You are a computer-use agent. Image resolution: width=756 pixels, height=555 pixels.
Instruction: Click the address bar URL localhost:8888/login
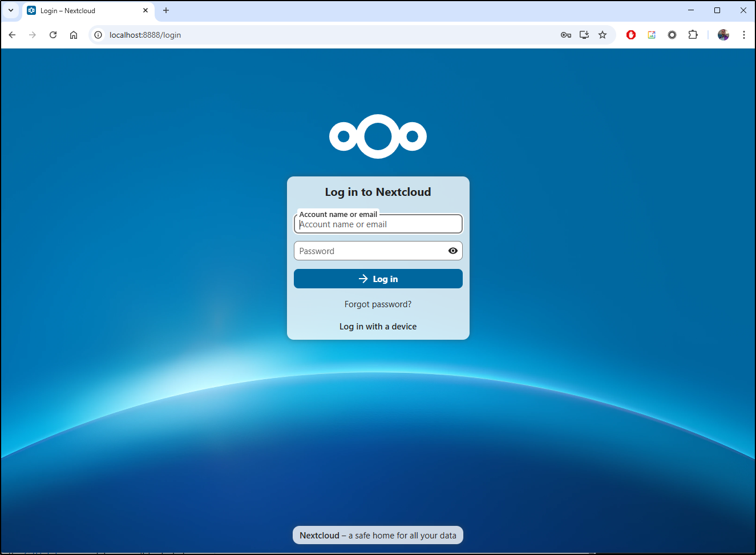pyautogui.click(x=145, y=35)
